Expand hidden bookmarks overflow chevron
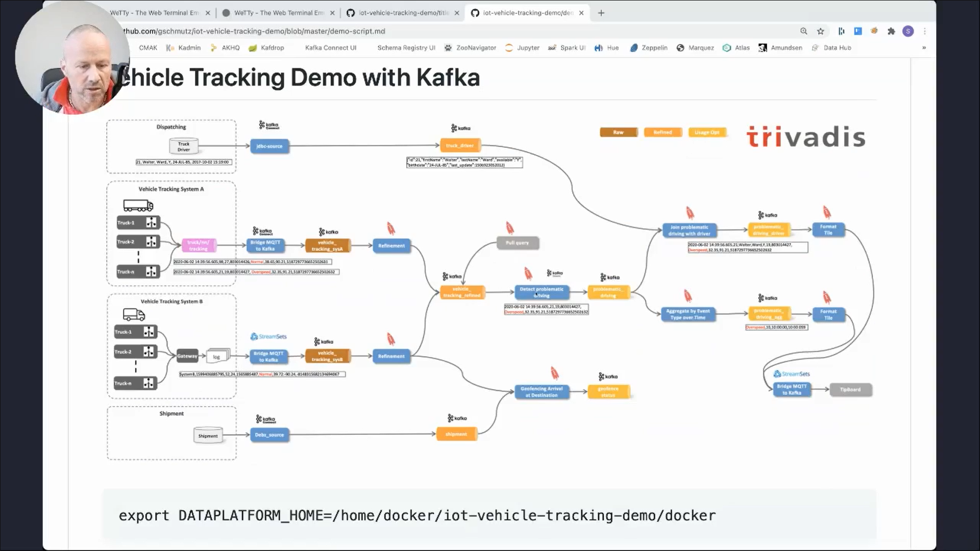Screen dimensions: 980x551 [x=923, y=48]
